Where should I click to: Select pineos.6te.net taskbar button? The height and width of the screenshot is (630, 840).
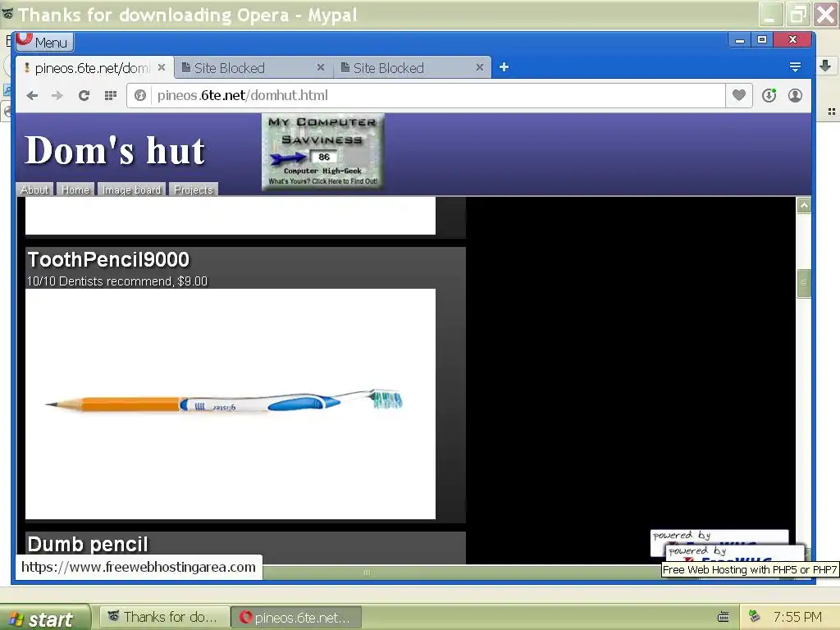pyautogui.click(x=296, y=617)
